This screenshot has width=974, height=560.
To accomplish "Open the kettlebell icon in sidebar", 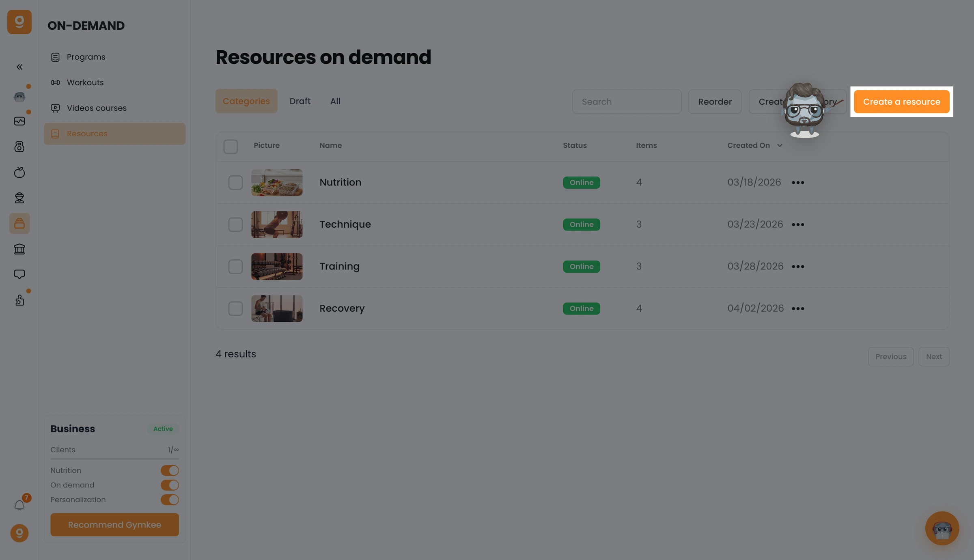I will click(19, 146).
